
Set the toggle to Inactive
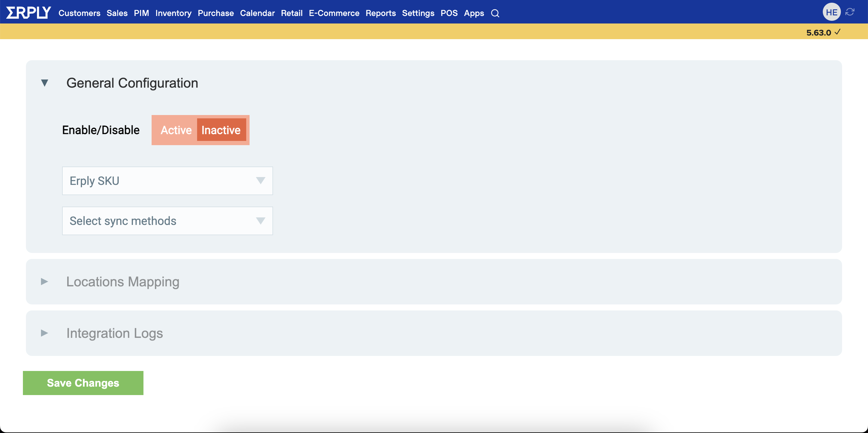coord(221,130)
